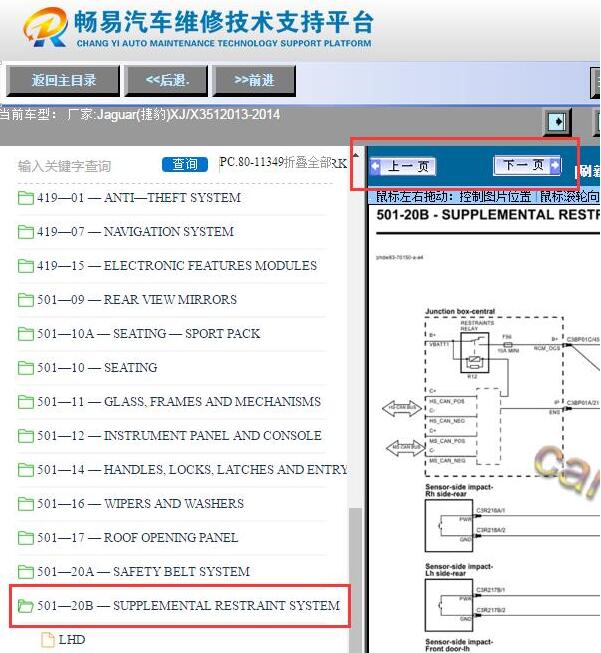Go to next page with 下一页

coord(527,166)
